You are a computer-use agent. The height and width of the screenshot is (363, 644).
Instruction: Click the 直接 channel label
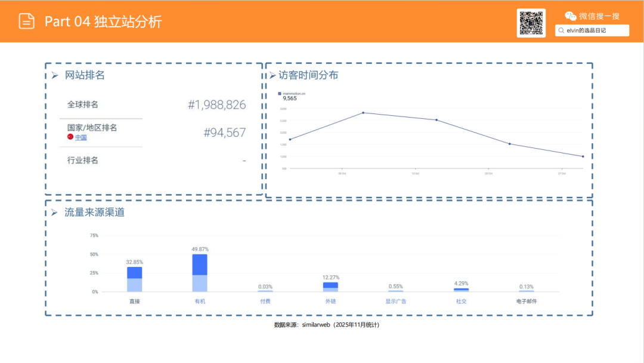pyautogui.click(x=136, y=302)
